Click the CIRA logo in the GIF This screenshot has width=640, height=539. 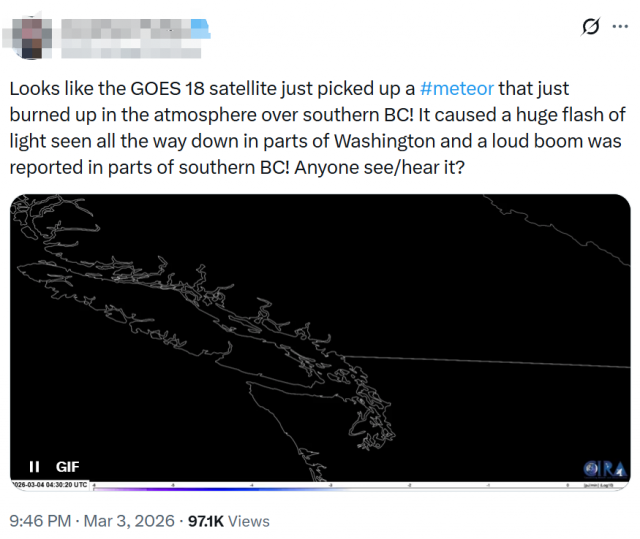click(x=606, y=468)
